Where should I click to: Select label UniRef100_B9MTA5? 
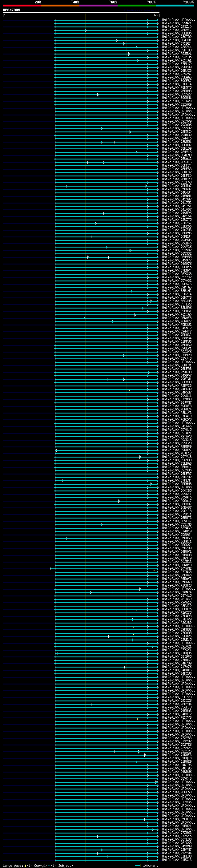pyautogui.click(x=177, y=287)
